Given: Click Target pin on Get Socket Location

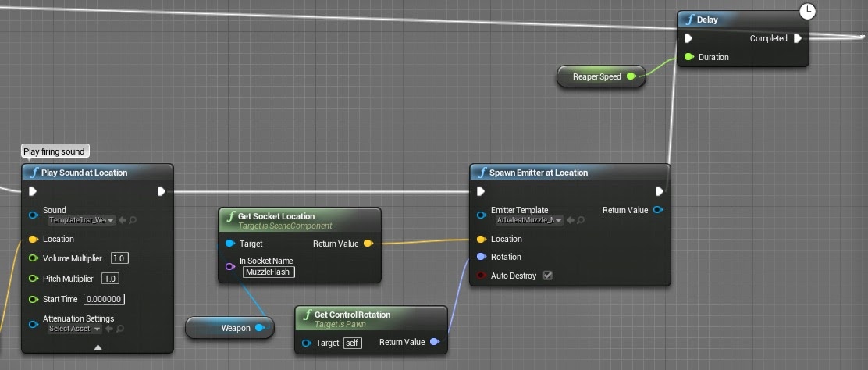Looking at the screenshot, I should [229, 244].
